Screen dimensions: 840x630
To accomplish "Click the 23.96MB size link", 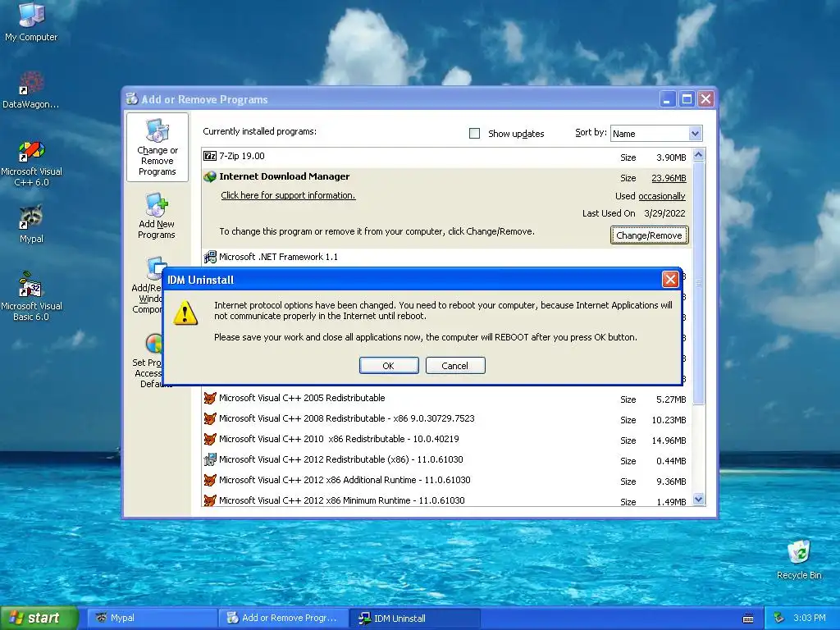I will (x=669, y=178).
